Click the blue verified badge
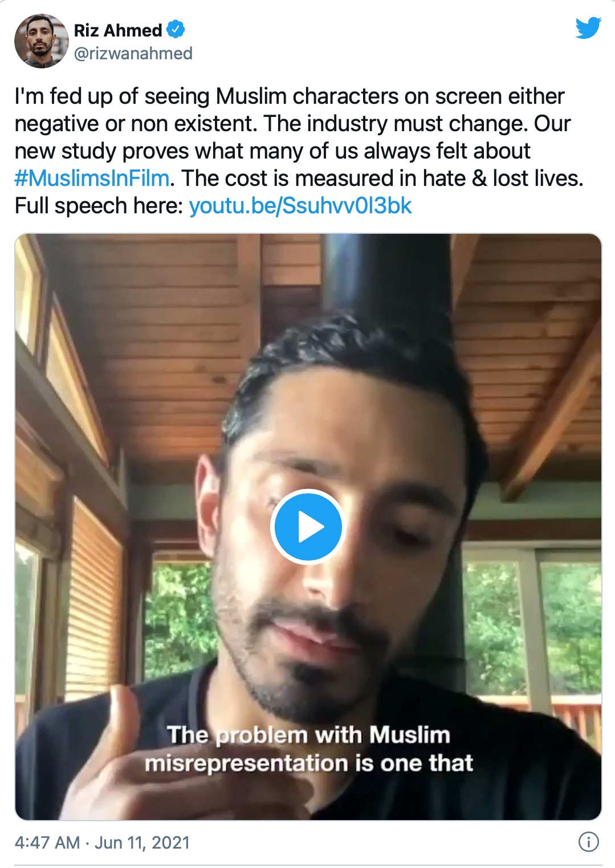Viewport: 615px width, 868px height. click(x=176, y=29)
